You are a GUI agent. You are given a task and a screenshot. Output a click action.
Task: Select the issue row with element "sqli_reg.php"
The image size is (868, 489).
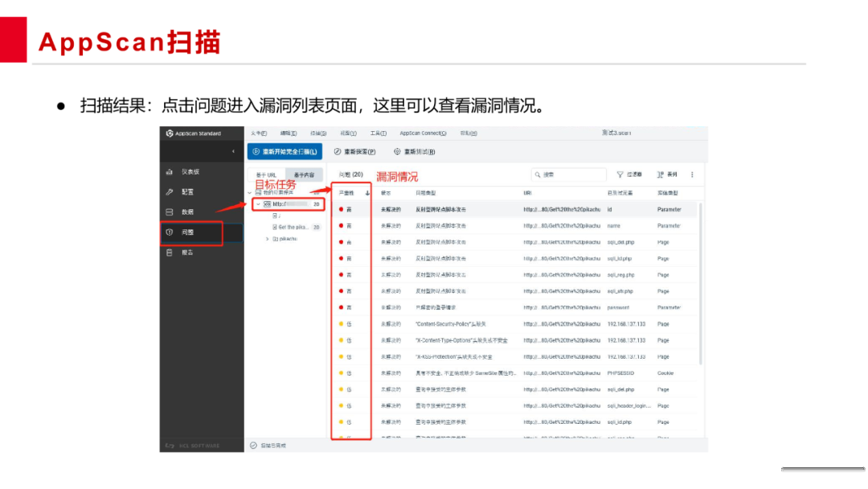pyautogui.click(x=515, y=275)
